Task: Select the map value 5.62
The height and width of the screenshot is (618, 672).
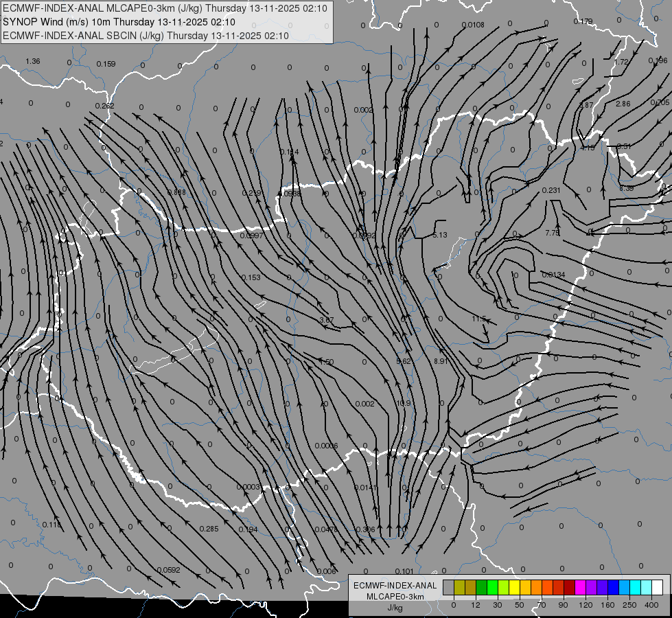Action: pos(404,362)
